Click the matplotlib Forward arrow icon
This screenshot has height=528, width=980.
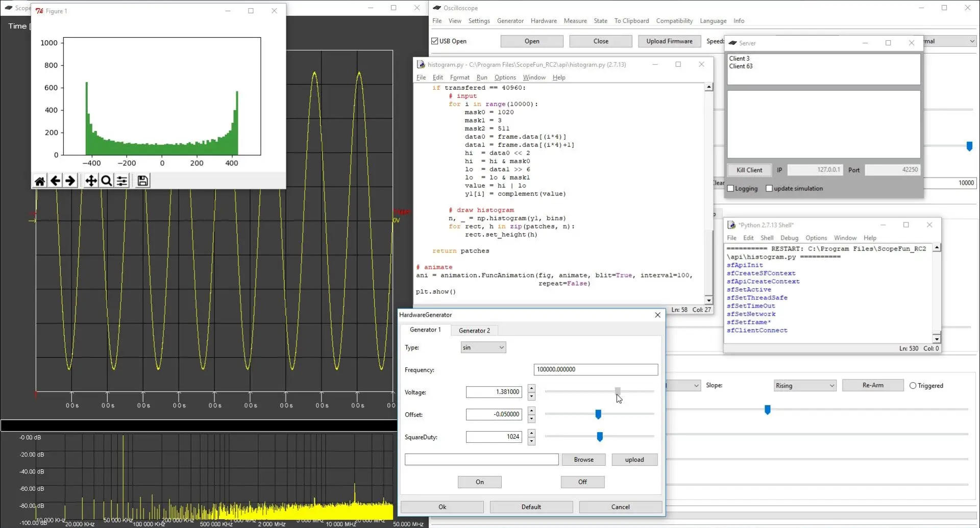(x=70, y=181)
